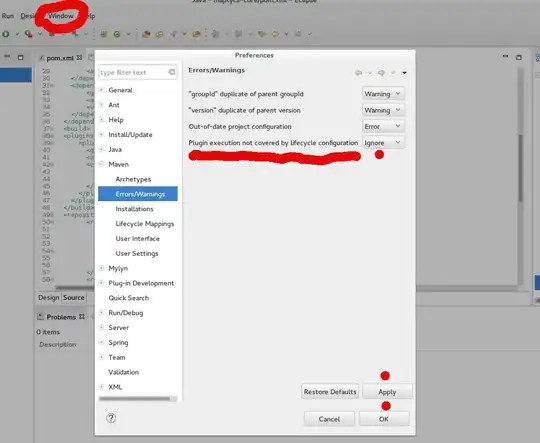Expand the Run/Debug preferences node
The image size is (540, 443).
[x=102, y=312]
